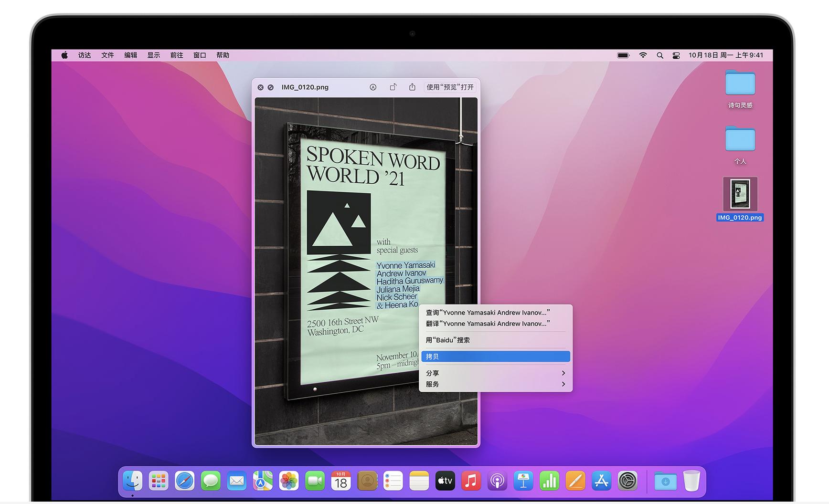Open Safari from the Dock
829x504 pixels.
[184, 481]
